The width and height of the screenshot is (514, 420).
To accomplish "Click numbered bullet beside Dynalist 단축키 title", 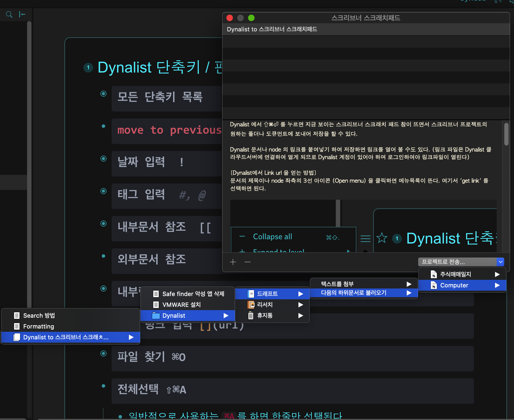I will point(88,67).
